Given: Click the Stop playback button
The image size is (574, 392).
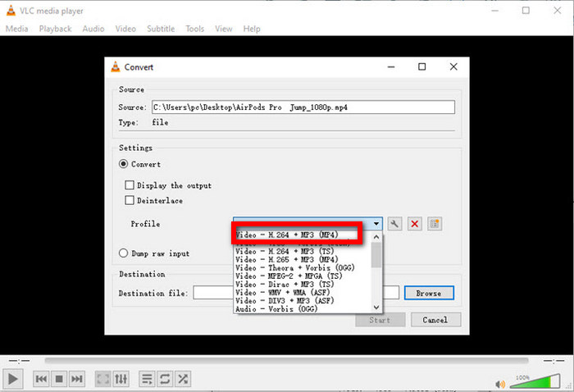Looking at the screenshot, I should point(59,379).
